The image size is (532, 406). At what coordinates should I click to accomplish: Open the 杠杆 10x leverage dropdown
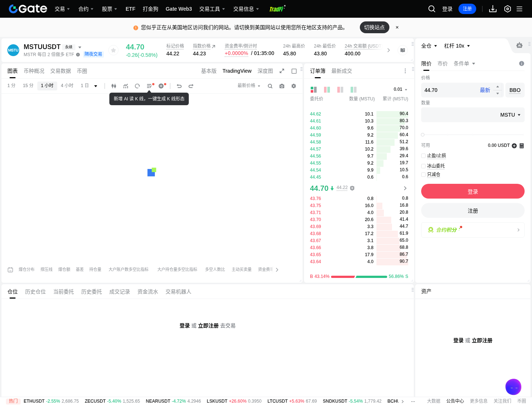click(457, 46)
